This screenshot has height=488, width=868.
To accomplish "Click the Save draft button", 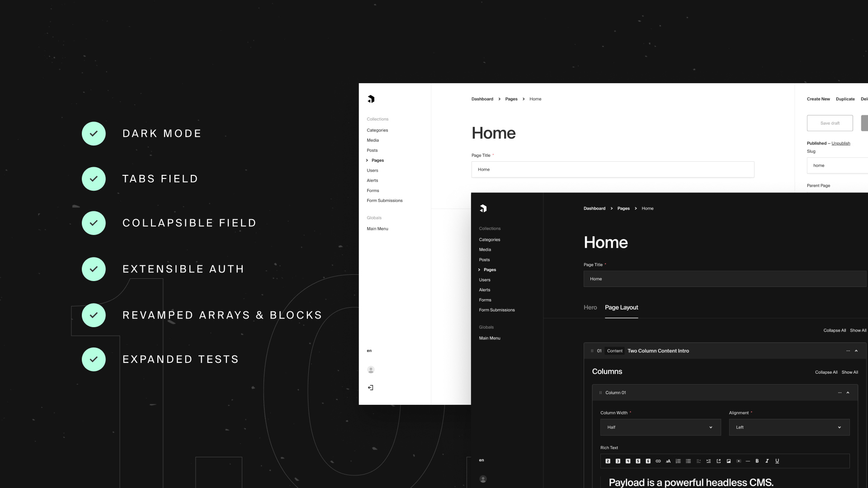I will click(x=830, y=123).
